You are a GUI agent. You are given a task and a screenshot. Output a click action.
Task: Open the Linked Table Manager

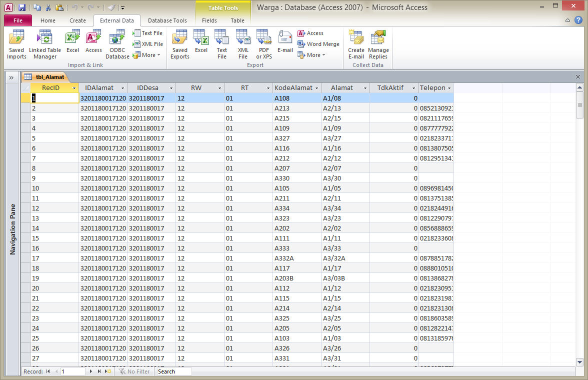click(x=44, y=44)
